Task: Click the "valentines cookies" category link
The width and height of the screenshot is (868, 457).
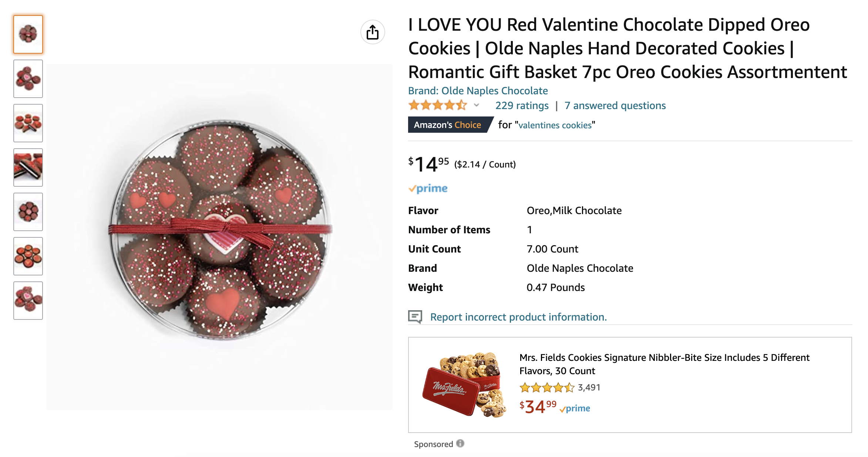Action: (x=555, y=125)
